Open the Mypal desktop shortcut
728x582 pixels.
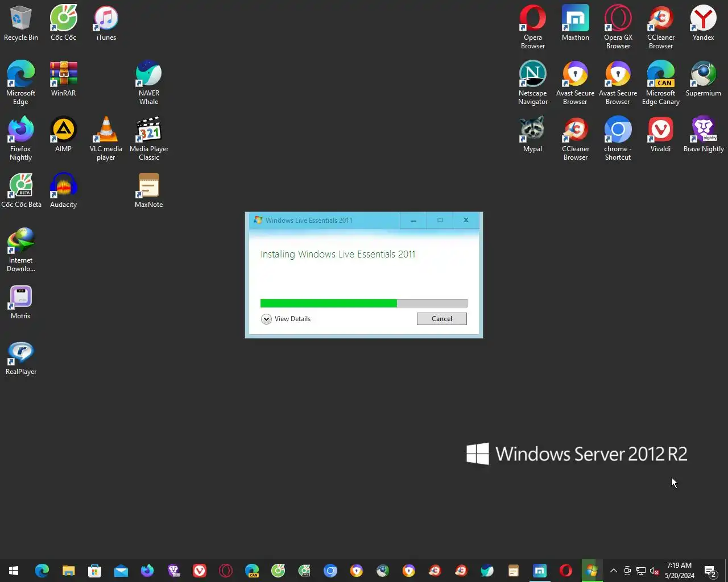click(x=532, y=135)
